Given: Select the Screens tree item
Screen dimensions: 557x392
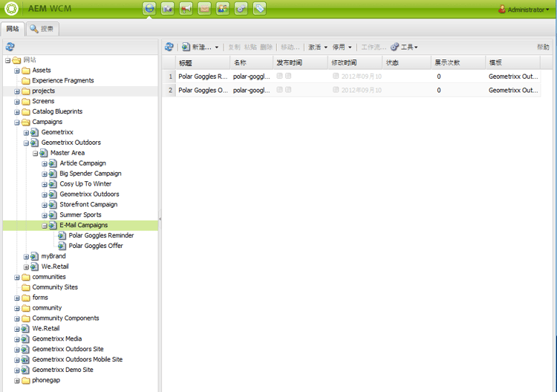Looking at the screenshot, I should [x=43, y=101].
